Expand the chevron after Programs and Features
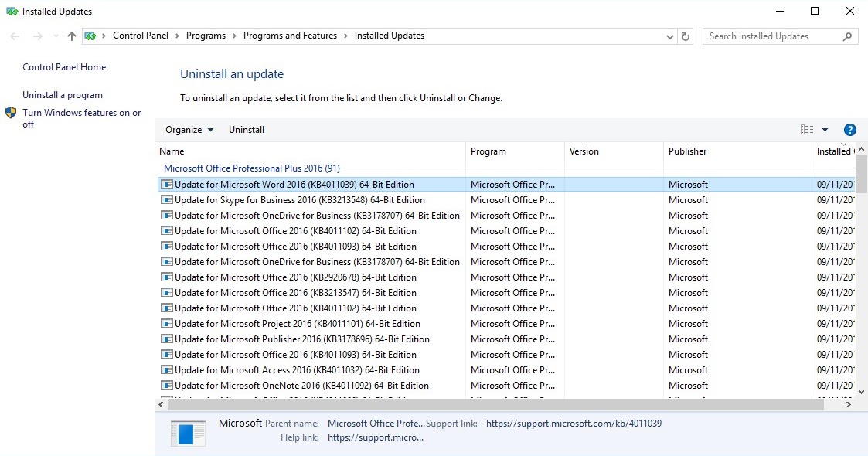The width and height of the screenshot is (868, 456). pos(346,36)
